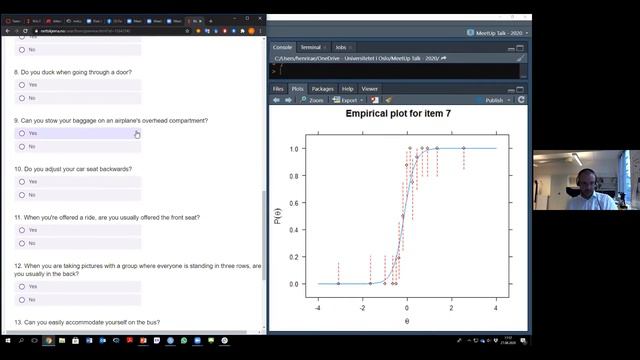This screenshot has height=360, width=640.
Task: Select Yes for adjusting car seat backwards
Action: (x=22, y=182)
